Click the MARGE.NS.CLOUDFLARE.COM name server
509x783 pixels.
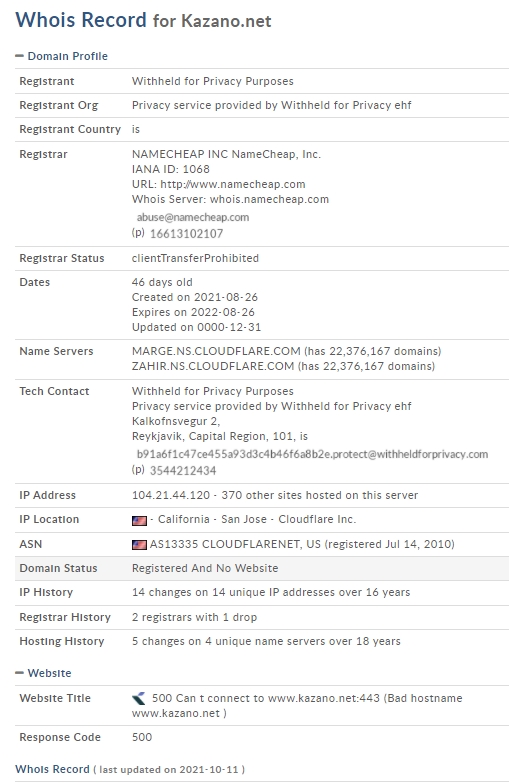pos(216,351)
